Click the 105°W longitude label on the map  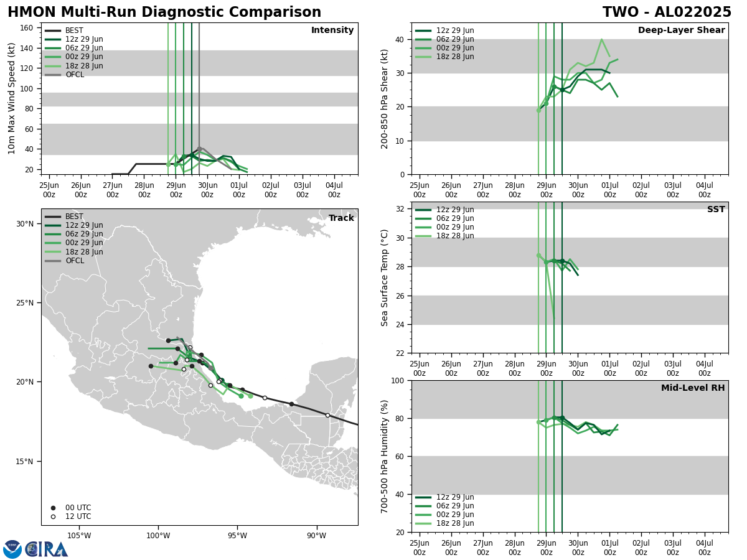click(x=79, y=536)
